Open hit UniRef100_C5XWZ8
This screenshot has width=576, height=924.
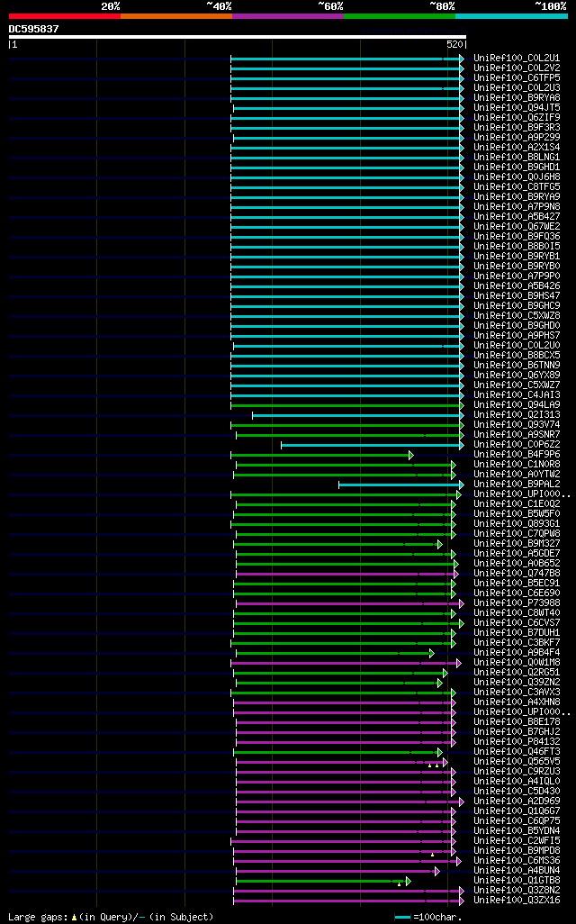point(517,316)
